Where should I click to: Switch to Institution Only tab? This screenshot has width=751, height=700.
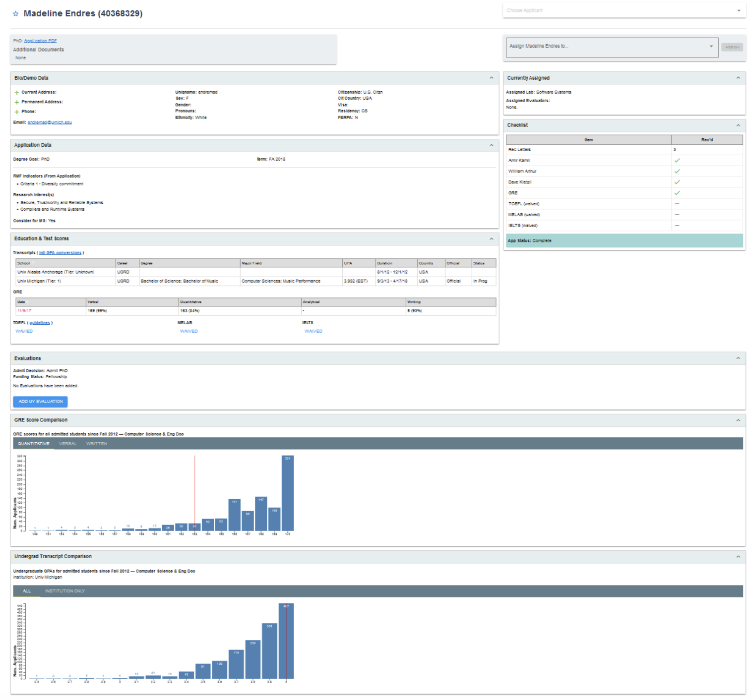[x=65, y=591]
